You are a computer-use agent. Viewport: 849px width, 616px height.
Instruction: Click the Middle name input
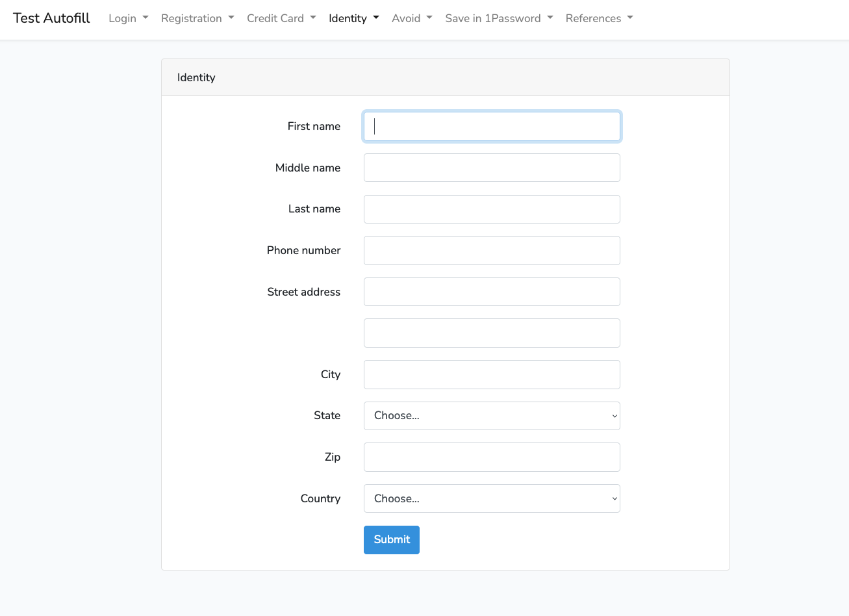pyautogui.click(x=492, y=168)
